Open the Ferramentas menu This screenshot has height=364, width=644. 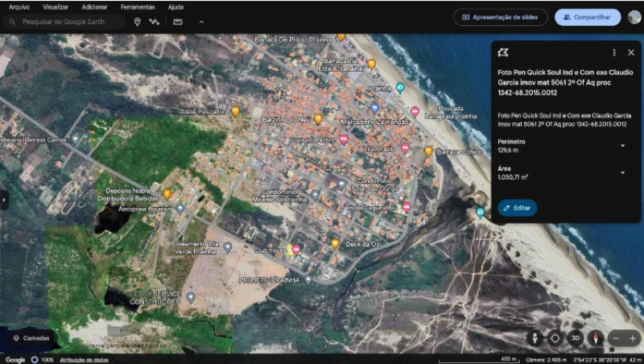tap(138, 7)
